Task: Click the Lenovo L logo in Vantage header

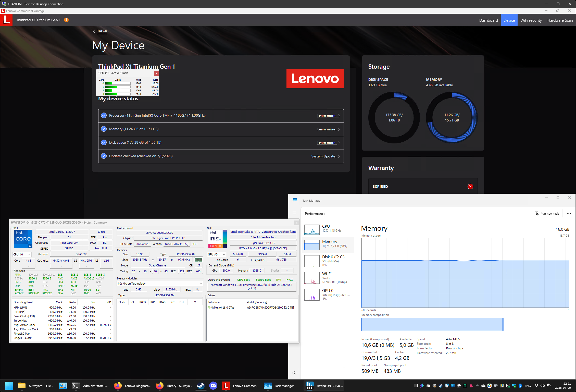Action: (6, 20)
